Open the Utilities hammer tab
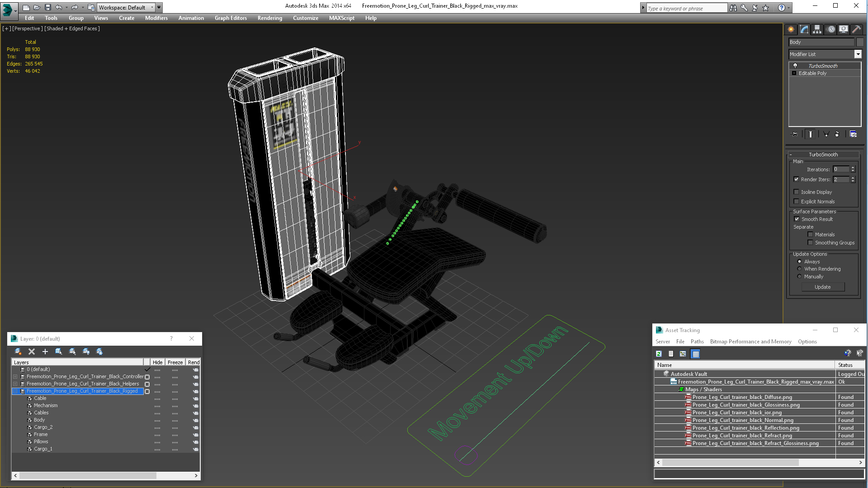 856,29
